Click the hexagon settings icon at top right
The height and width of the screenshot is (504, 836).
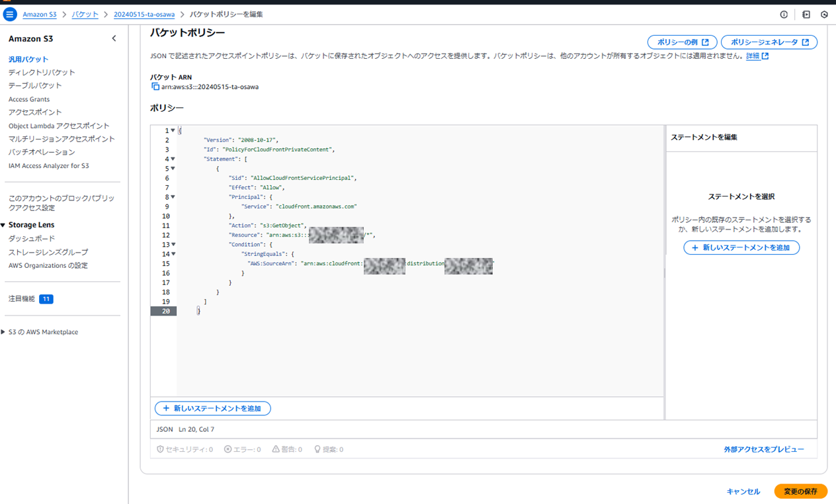tap(824, 15)
